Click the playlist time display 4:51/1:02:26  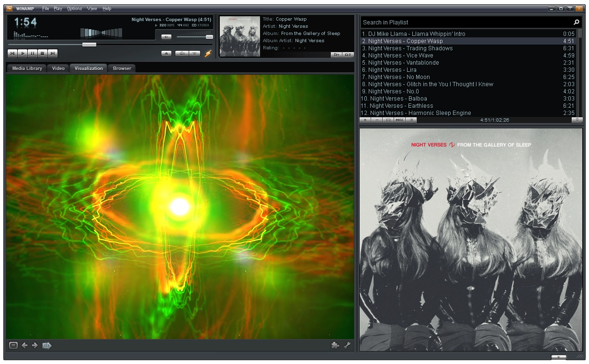click(495, 120)
